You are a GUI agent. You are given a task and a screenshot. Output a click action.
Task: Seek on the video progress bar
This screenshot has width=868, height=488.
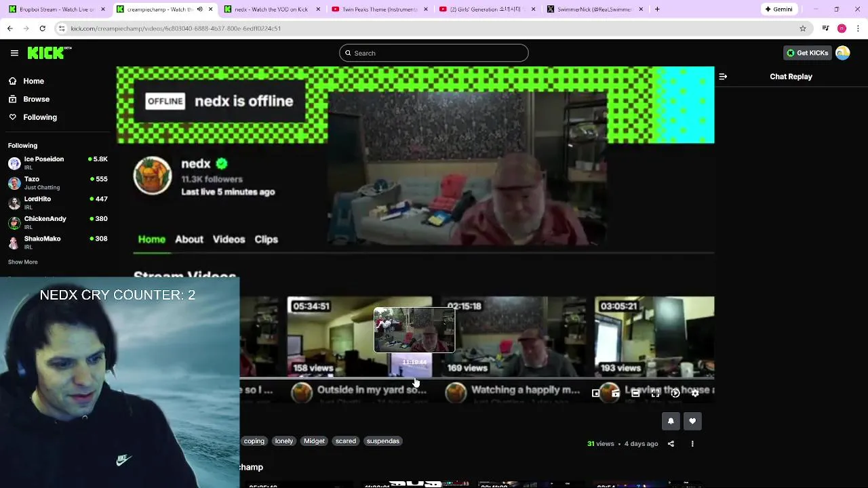477,378
